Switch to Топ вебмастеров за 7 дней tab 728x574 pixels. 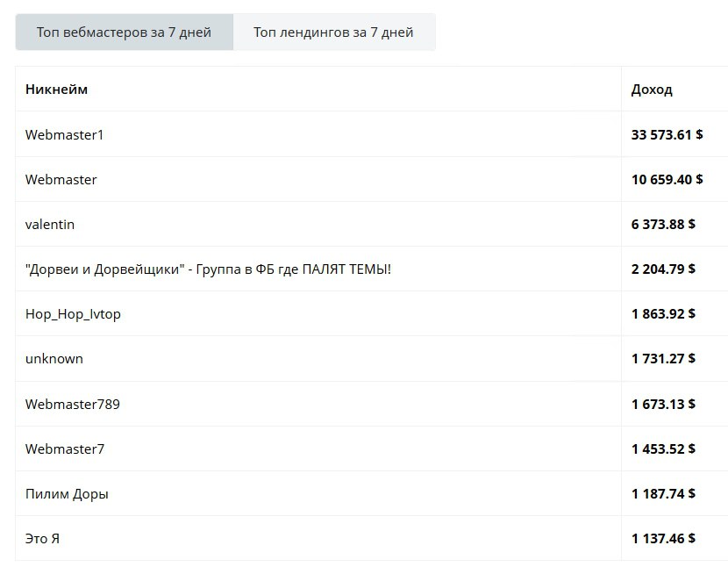tap(124, 32)
